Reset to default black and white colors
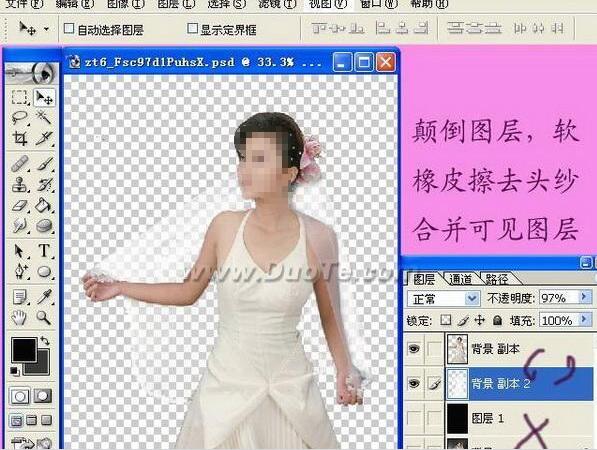 click(14, 370)
